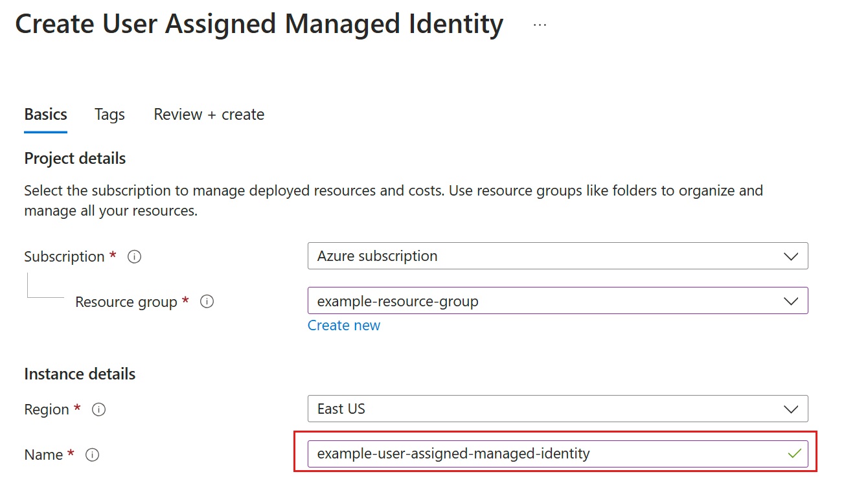This screenshot has height=485, width=868.
Task: Open the ellipsis more options menu
Action: pyautogui.click(x=540, y=25)
